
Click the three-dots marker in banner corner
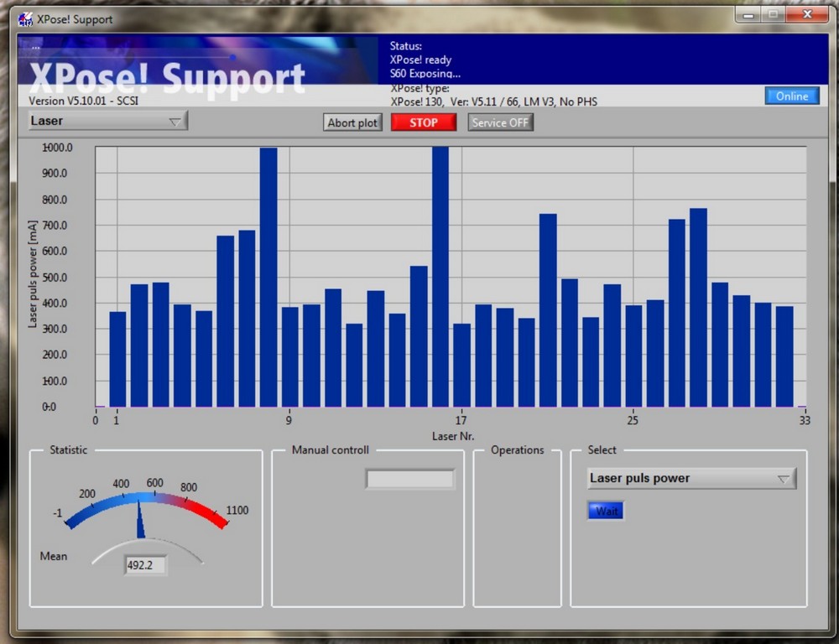click(35, 48)
